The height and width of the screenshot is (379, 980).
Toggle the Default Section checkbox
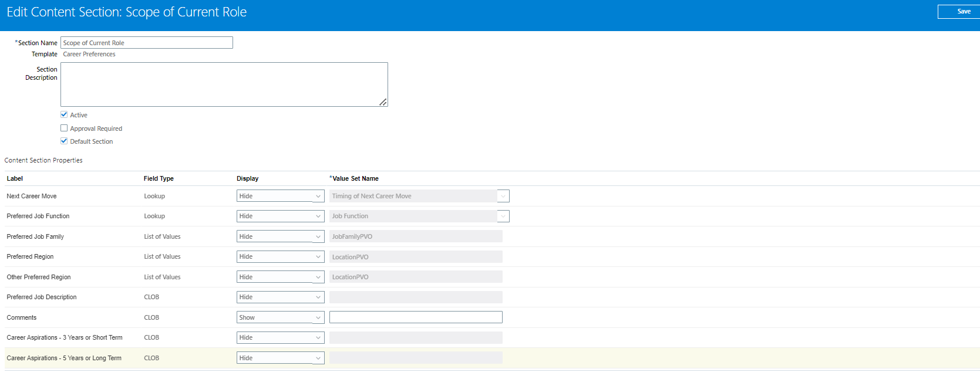pyautogui.click(x=64, y=141)
